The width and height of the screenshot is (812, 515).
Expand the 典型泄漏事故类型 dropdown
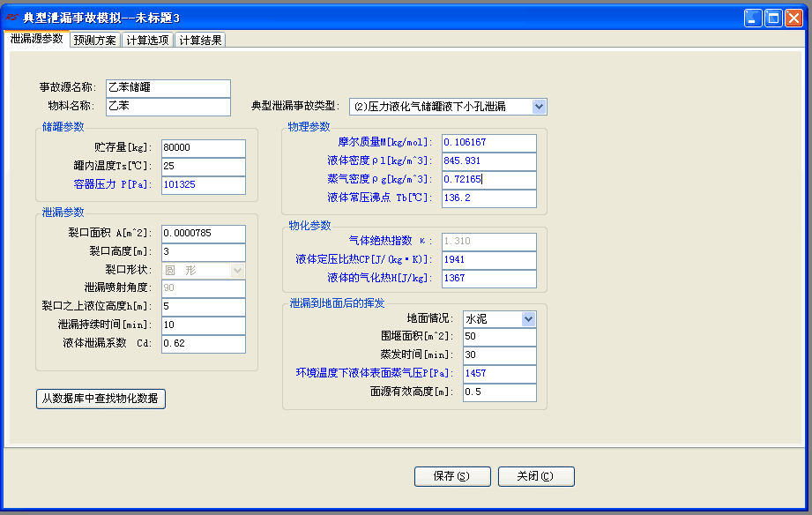[x=539, y=107]
